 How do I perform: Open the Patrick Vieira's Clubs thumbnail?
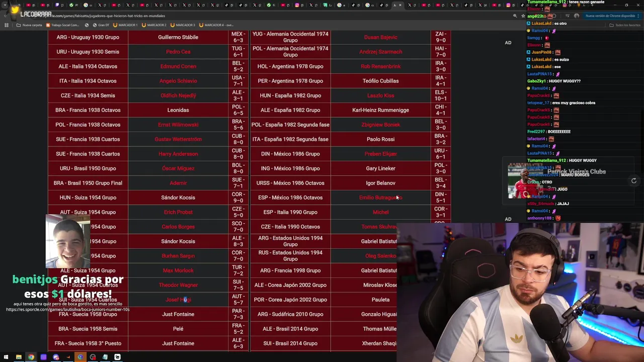tap(526, 181)
